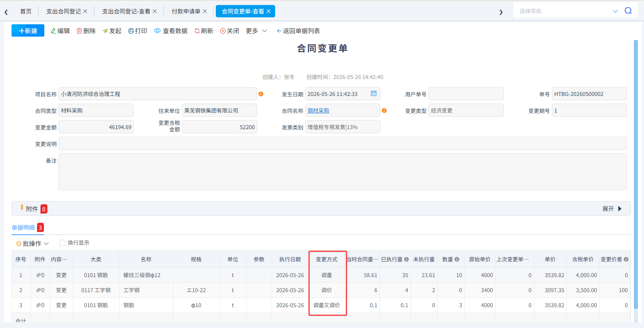
Task: Click the search magnifier icon
Action: pos(628,11)
